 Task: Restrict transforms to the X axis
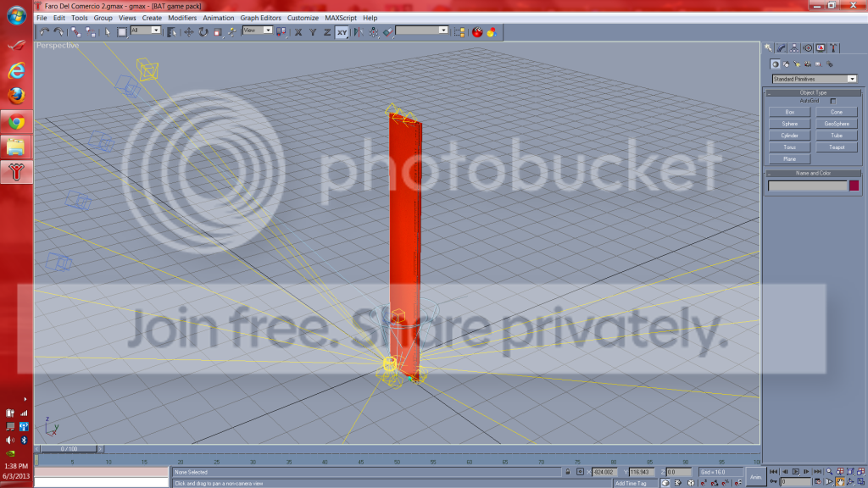point(298,32)
